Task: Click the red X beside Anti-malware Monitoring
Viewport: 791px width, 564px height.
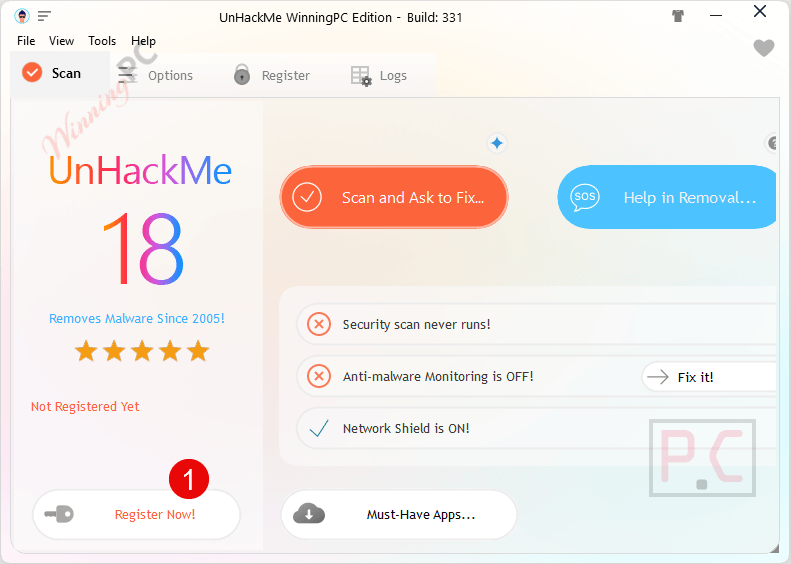Action: 319,376
